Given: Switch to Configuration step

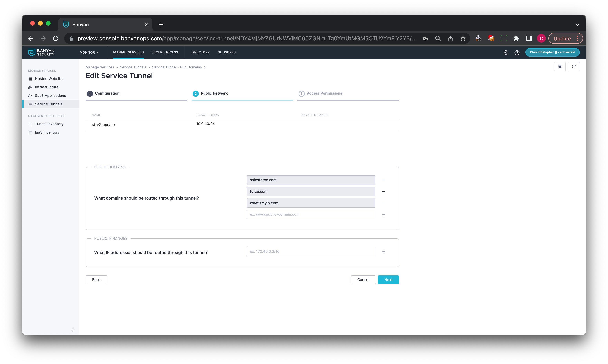Looking at the screenshot, I should pos(107,93).
